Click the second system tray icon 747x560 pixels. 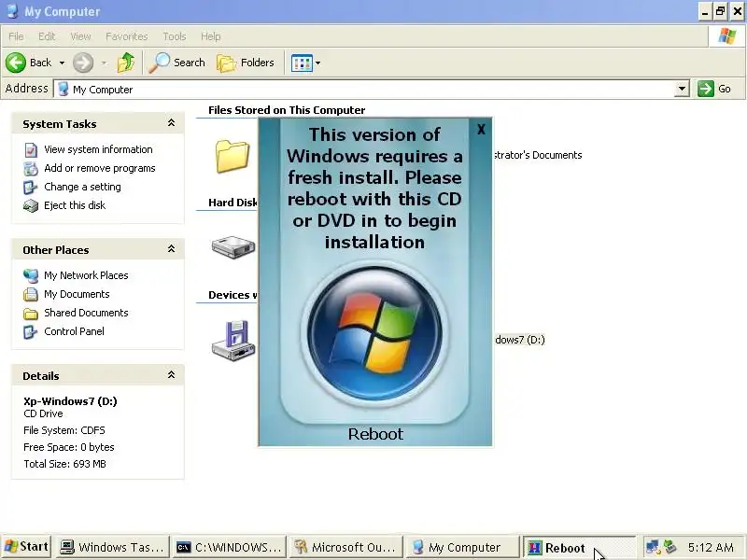pyautogui.click(x=669, y=547)
